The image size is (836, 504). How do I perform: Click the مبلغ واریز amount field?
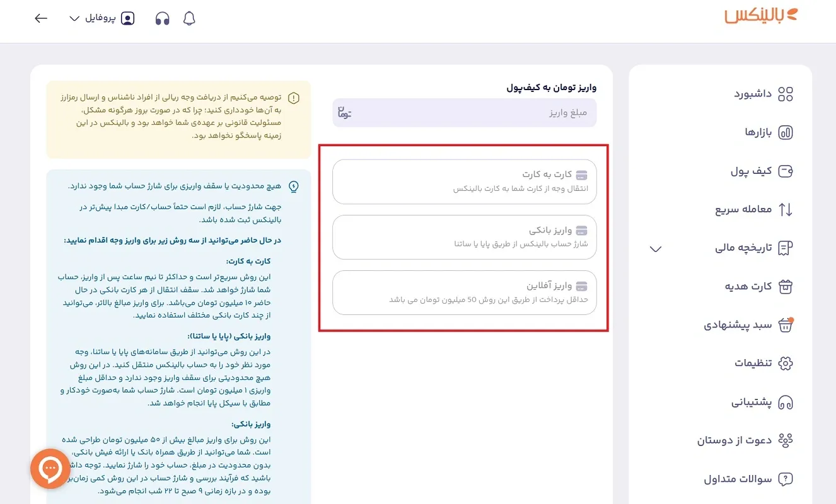click(465, 113)
